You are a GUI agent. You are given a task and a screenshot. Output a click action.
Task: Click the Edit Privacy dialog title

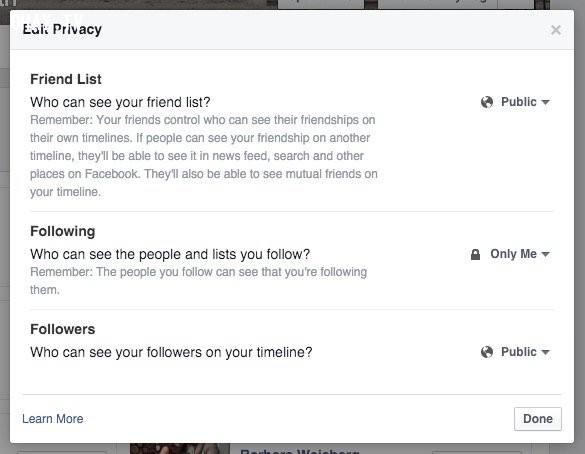click(62, 29)
